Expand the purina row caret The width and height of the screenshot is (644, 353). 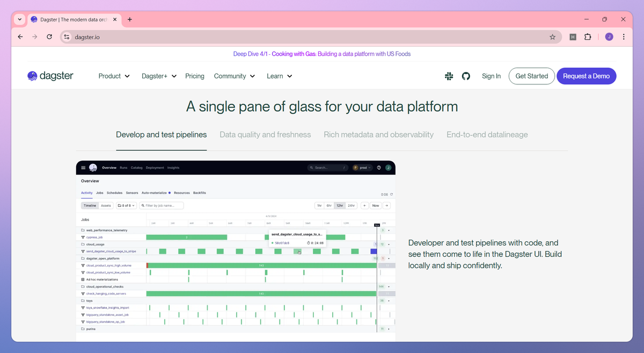click(x=389, y=328)
